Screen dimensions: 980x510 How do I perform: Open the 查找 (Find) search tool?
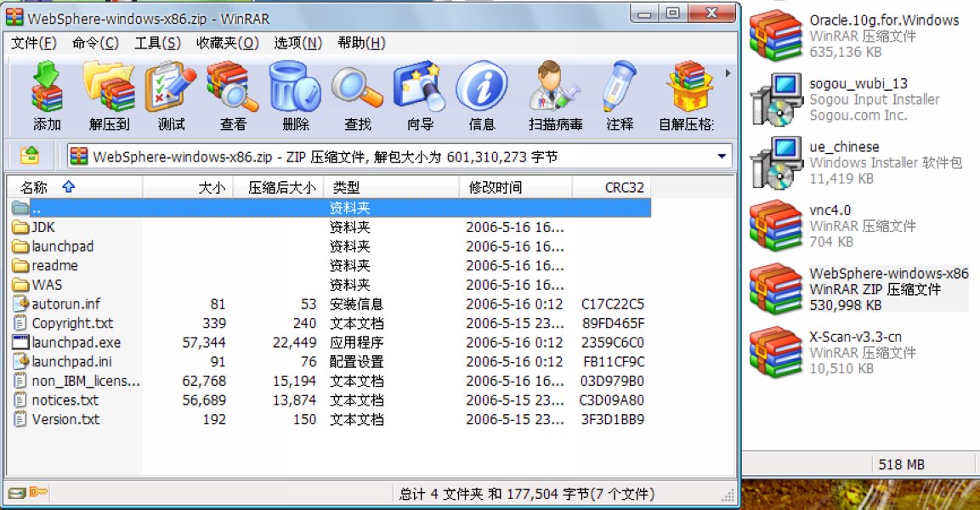[357, 93]
